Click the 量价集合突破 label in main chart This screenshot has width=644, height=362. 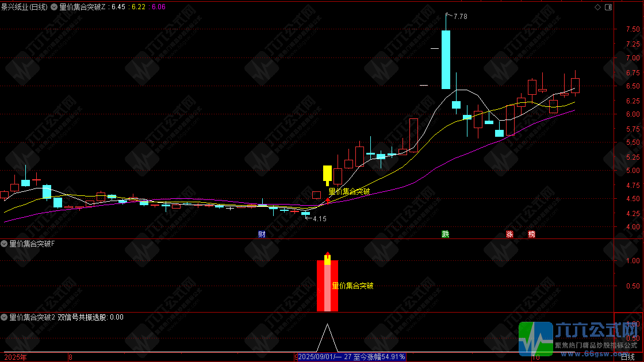click(349, 192)
